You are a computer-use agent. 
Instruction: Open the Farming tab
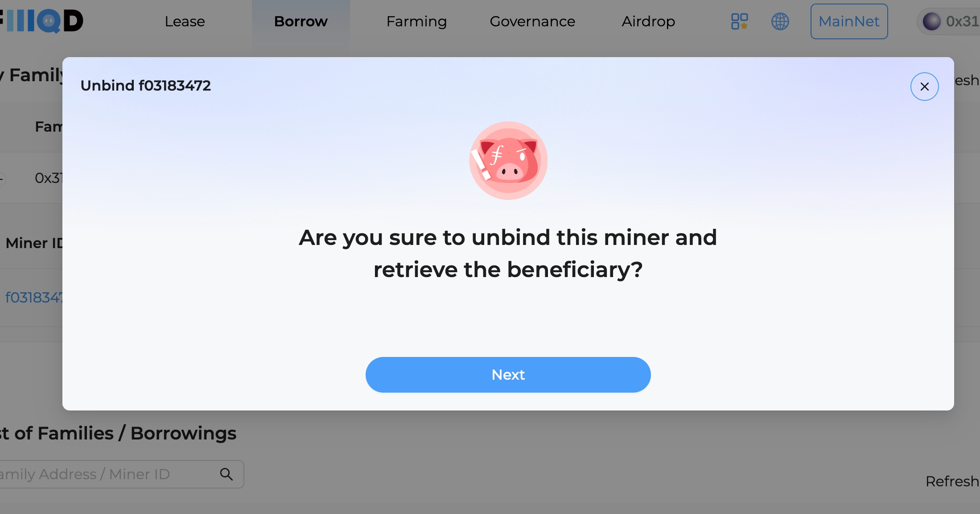tap(416, 21)
